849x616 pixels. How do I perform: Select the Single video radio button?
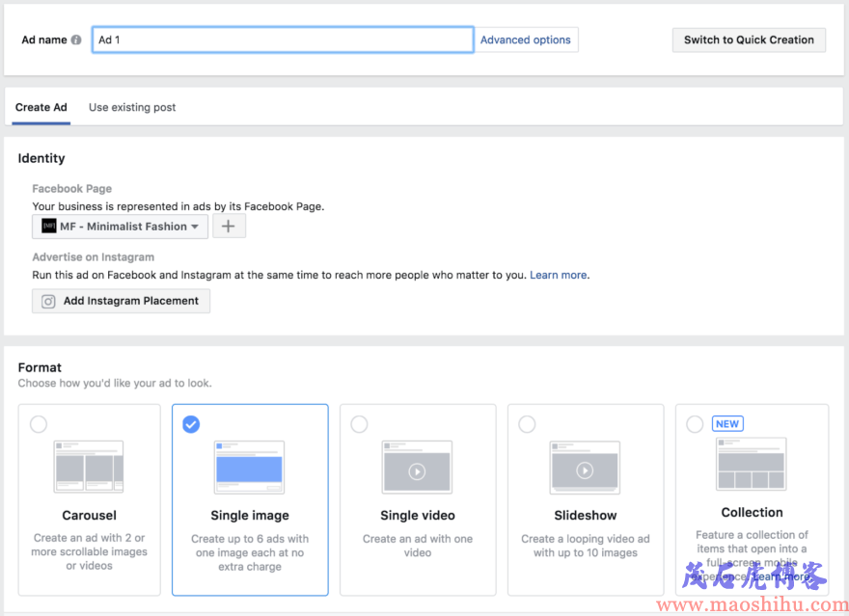(359, 424)
